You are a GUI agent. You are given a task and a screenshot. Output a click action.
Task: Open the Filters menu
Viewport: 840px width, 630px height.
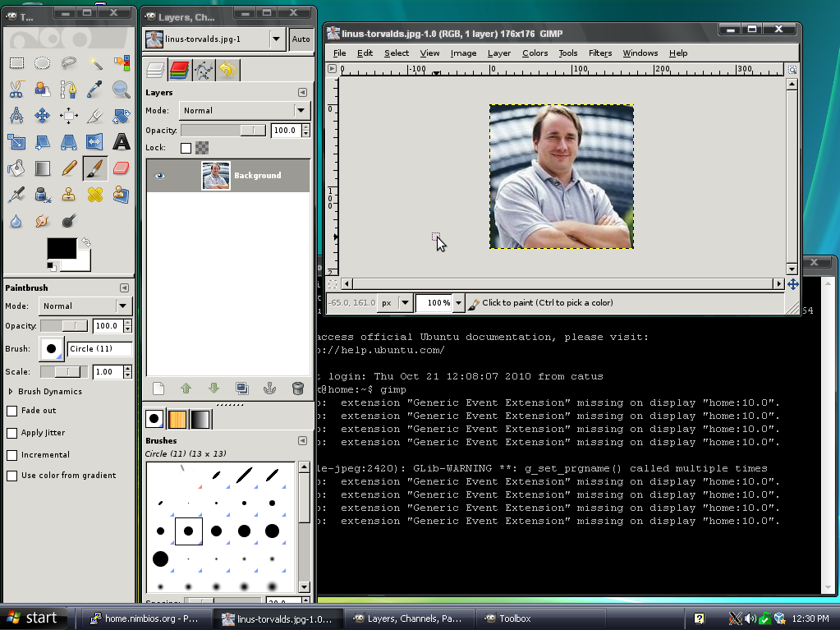click(599, 53)
